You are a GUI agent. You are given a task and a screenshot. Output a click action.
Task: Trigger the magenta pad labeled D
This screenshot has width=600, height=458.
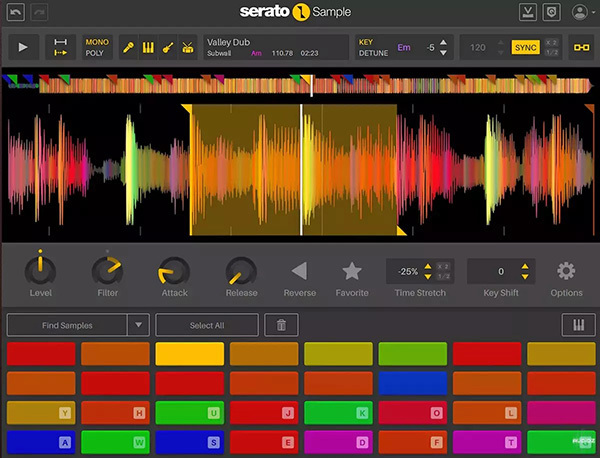338,442
